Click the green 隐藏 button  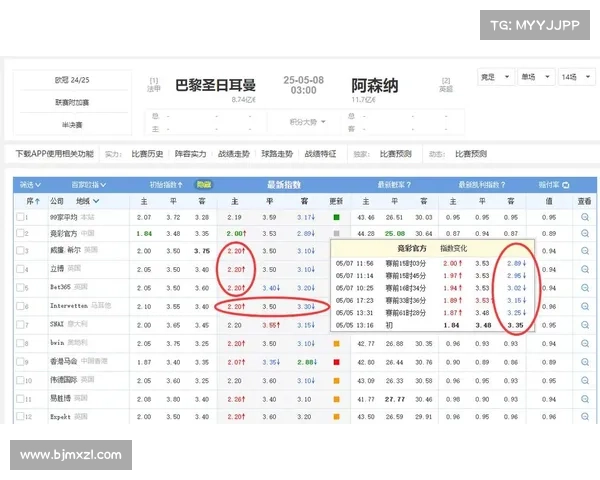click(204, 185)
